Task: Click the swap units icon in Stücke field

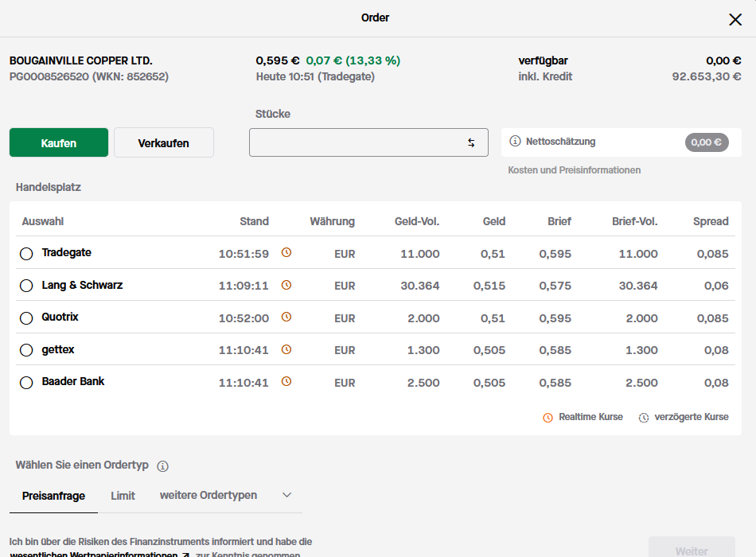Action: coord(471,142)
